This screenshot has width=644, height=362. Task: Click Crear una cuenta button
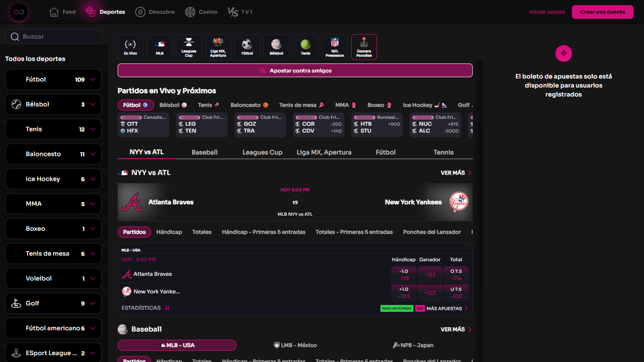click(603, 12)
